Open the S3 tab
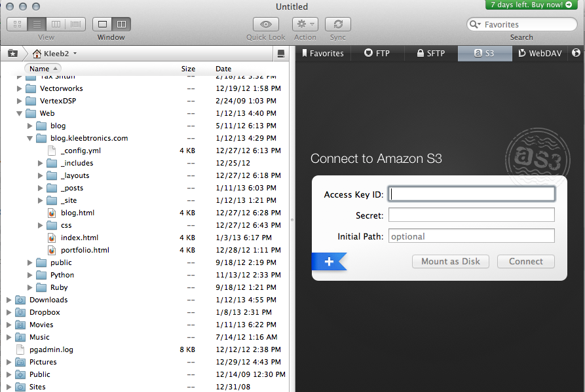This screenshot has height=392, width=585. tap(484, 53)
